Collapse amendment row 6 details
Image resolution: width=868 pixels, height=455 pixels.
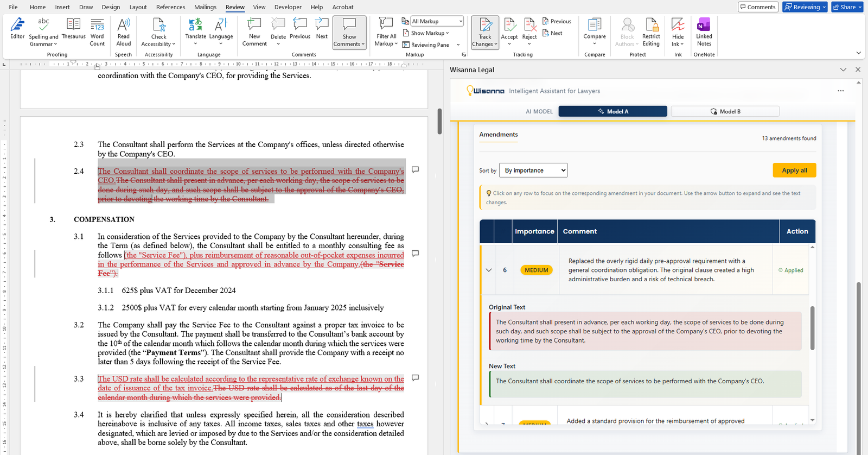[x=489, y=270]
